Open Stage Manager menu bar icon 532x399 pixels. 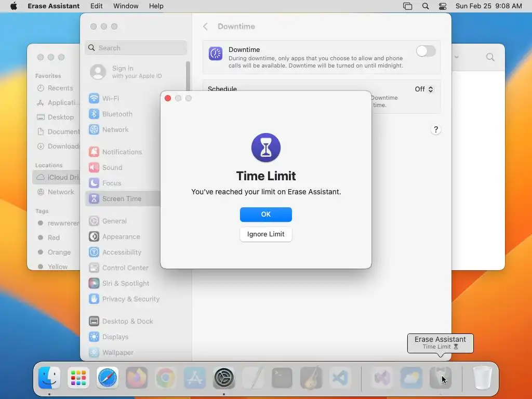click(407, 6)
